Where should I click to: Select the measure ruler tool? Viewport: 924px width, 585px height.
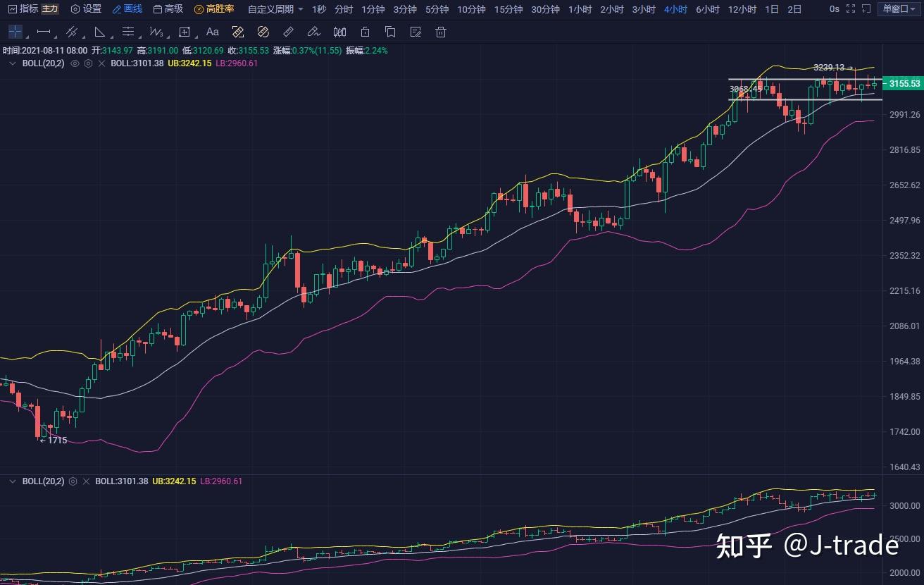[x=287, y=32]
